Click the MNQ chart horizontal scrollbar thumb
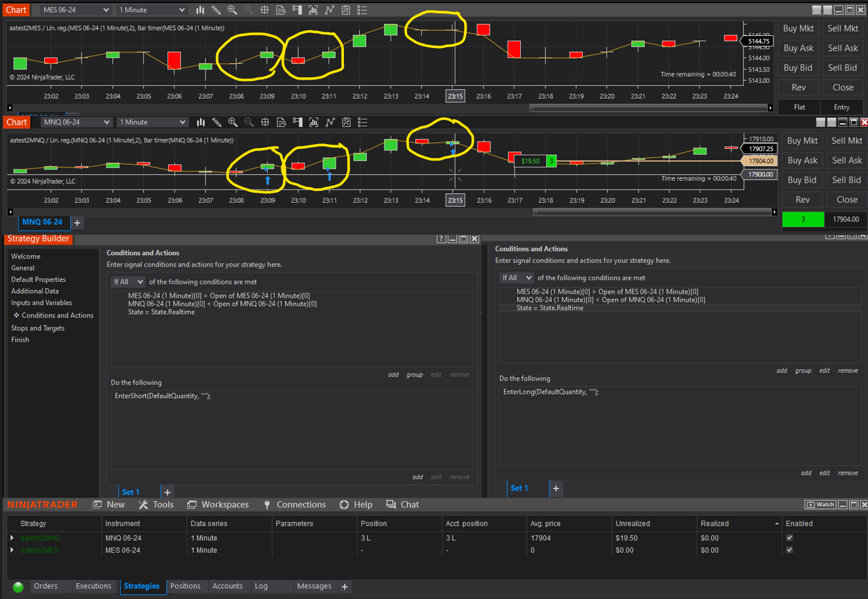868x599 pixels. (652, 212)
